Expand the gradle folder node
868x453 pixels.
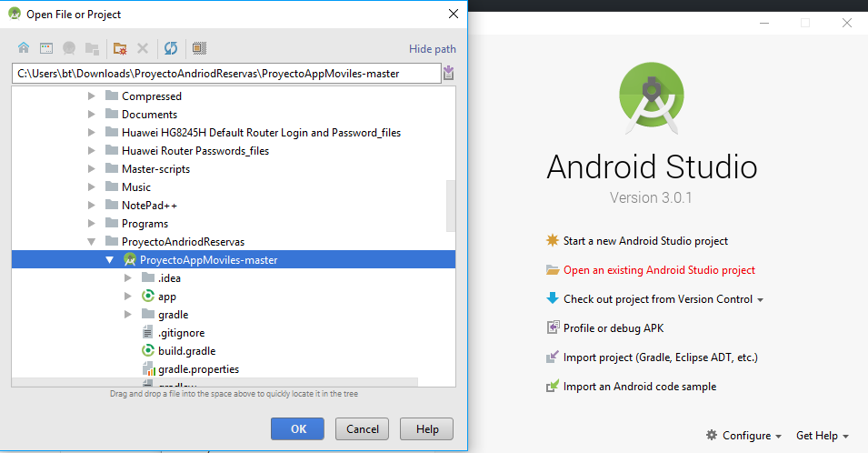128,315
